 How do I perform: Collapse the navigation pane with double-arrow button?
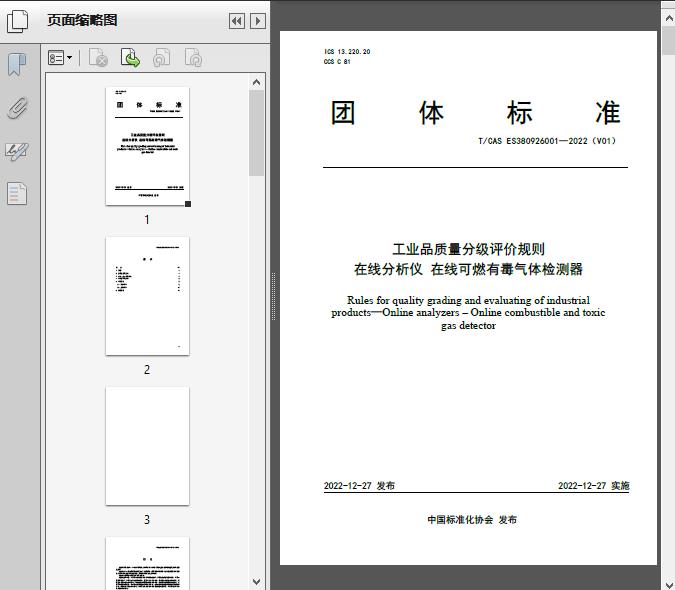(x=237, y=21)
